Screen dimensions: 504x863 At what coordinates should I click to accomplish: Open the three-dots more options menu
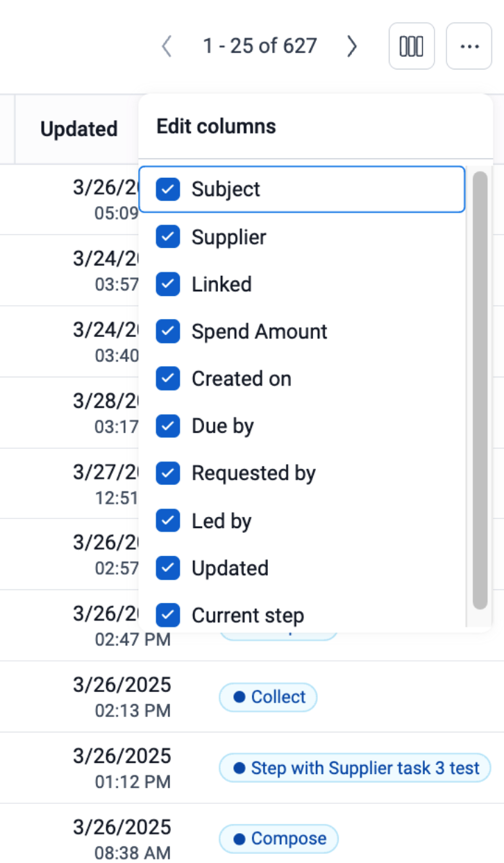point(469,47)
